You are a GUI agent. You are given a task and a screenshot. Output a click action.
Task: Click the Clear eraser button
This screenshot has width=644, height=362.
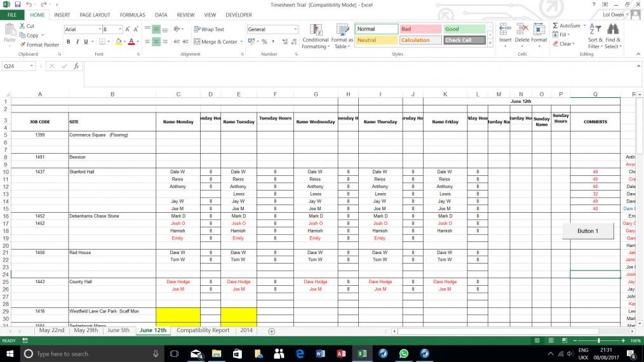(x=562, y=44)
